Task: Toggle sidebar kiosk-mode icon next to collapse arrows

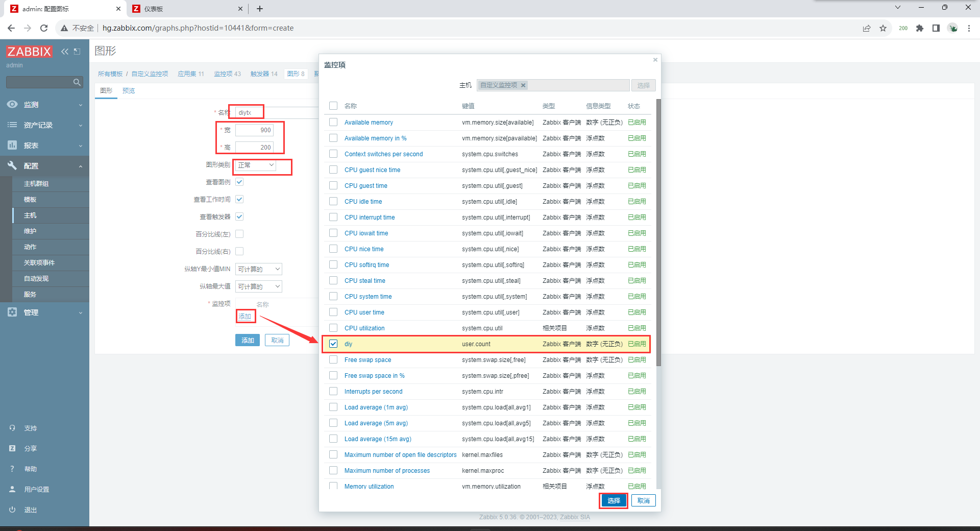Action: [x=77, y=52]
